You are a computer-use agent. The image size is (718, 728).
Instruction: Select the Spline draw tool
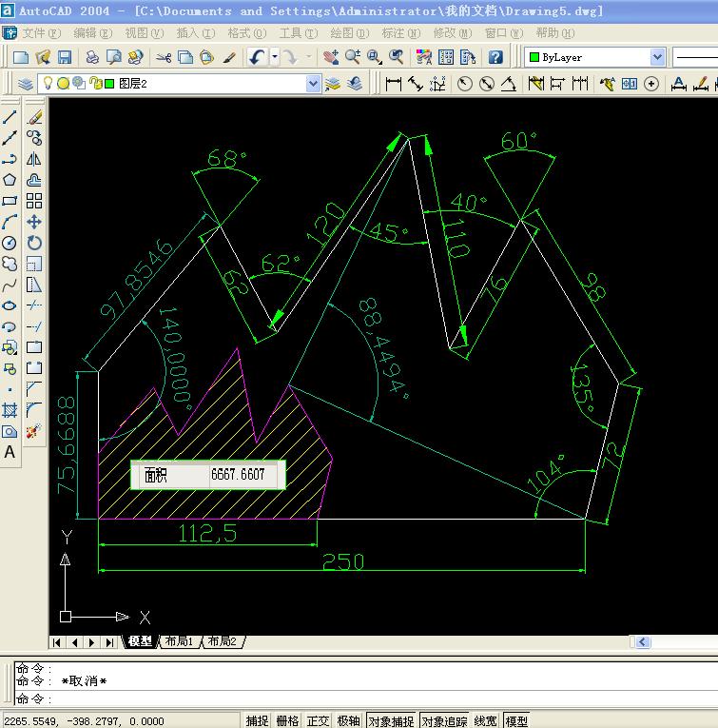tap(10, 285)
